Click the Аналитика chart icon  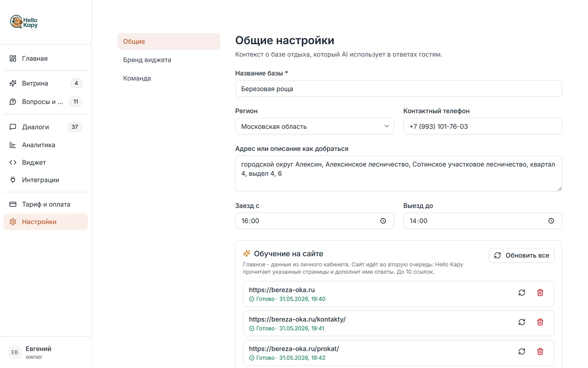tap(13, 145)
